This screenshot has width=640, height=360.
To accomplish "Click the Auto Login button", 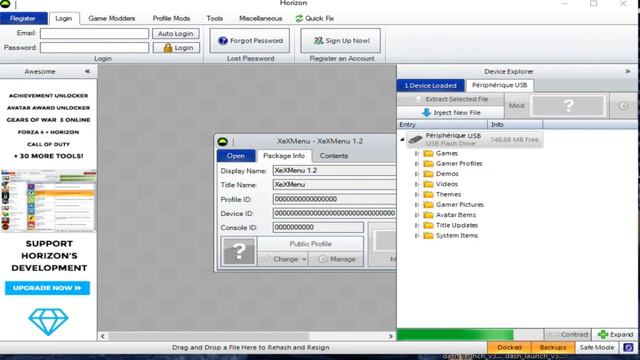I will click(x=176, y=33).
